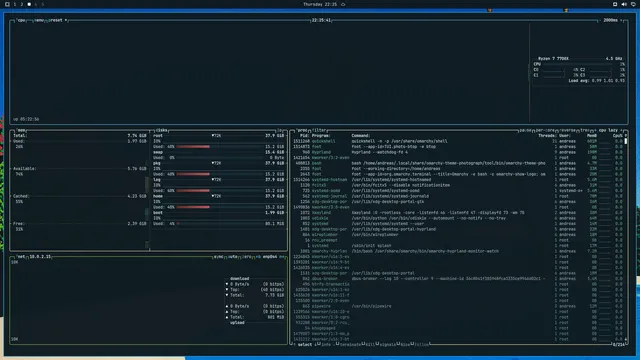Open the Omarchy menu icon in top bar
640x360 pixels.
[x=7, y=4]
